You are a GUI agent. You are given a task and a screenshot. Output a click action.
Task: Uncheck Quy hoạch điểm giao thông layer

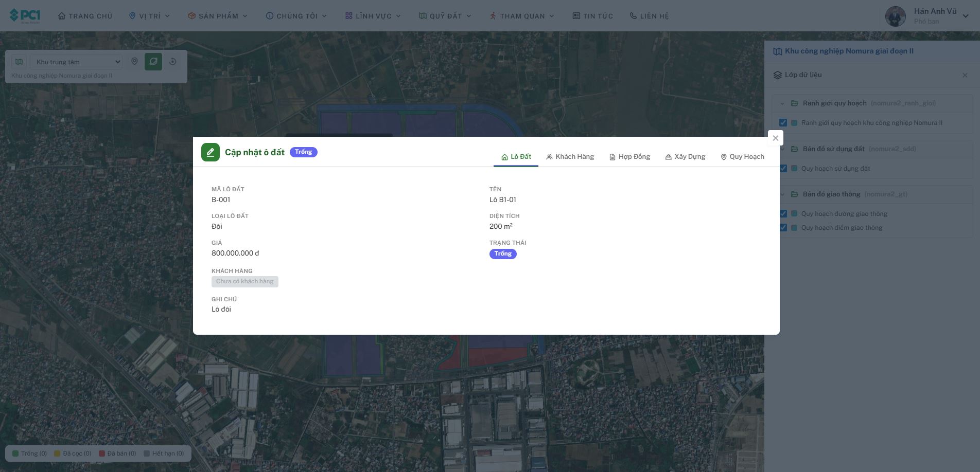click(783, 227)
